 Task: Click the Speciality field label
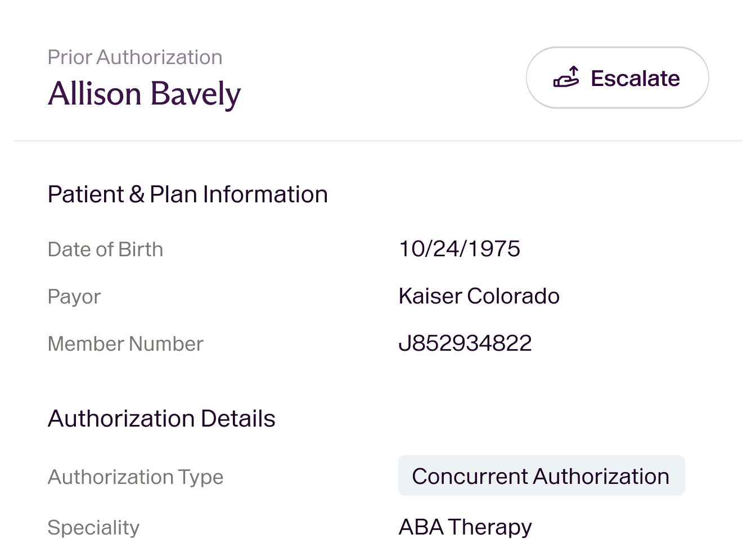coord(93,527)
